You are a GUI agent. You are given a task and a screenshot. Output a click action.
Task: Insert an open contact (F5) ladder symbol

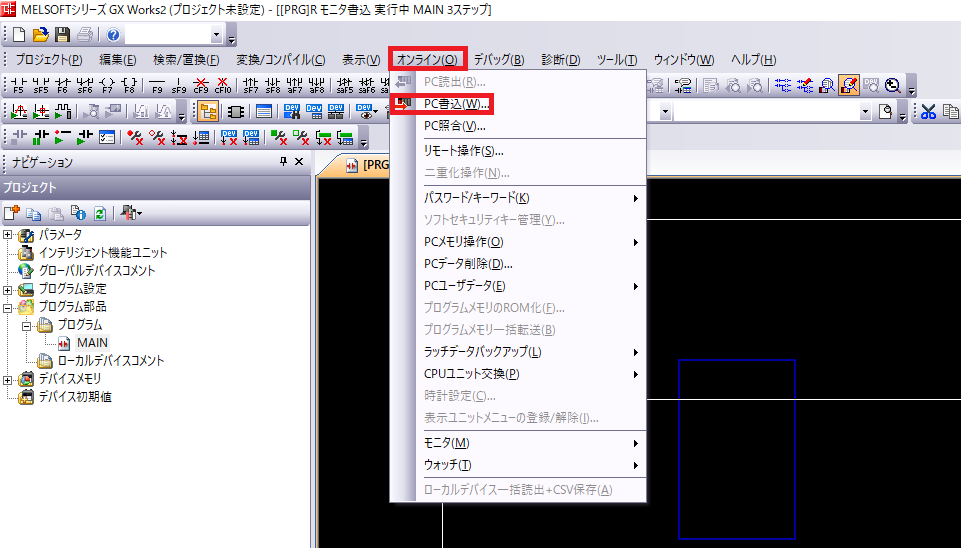[18, 85]
